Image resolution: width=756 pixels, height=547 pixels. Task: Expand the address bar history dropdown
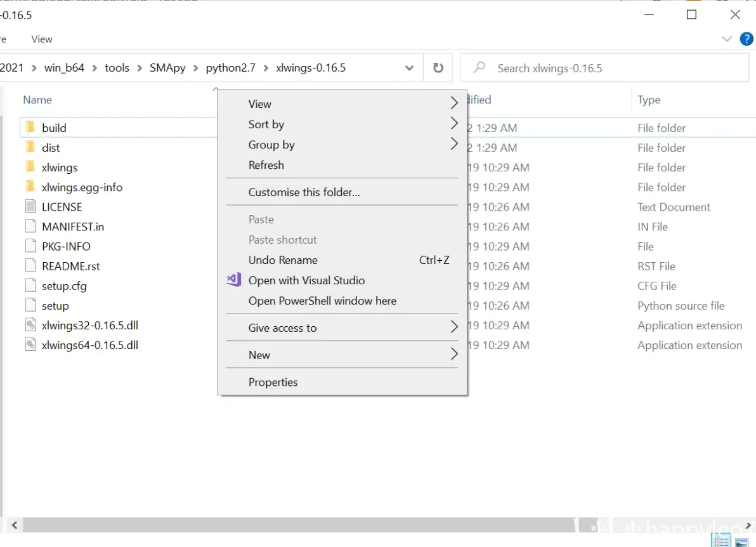coord(409,68)
